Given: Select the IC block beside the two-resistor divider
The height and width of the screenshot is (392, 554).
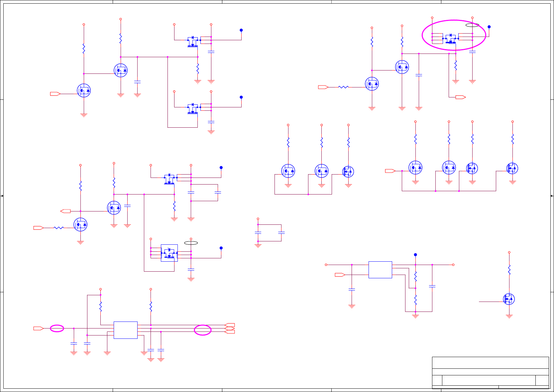Looking at the screenshot, I should click(380, 270).
